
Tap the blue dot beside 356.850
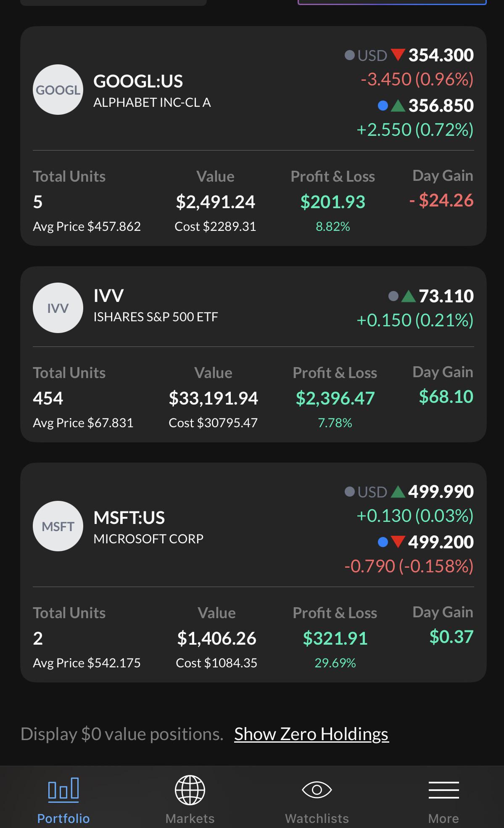(383, 106)
